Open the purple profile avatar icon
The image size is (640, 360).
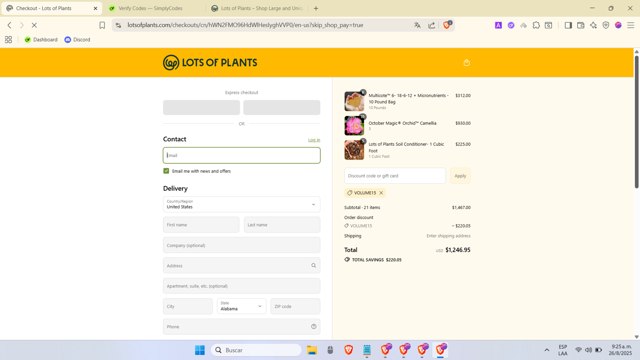click(618, 25)
